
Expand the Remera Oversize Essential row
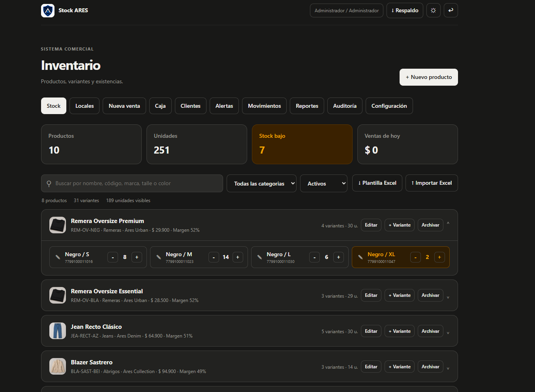point(448,297)
